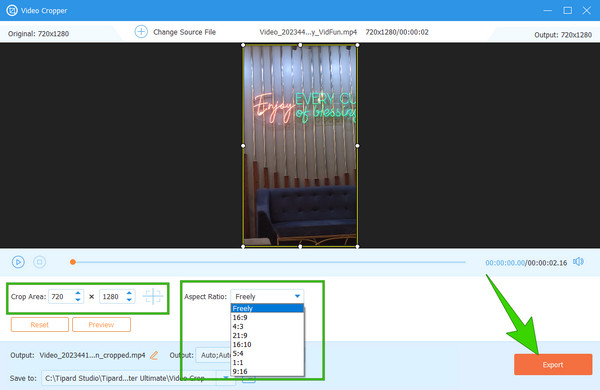The height and width of the screenshot is (390, 600).
Task: Choose 21:9 aspect ratio option
Action: 267,335
